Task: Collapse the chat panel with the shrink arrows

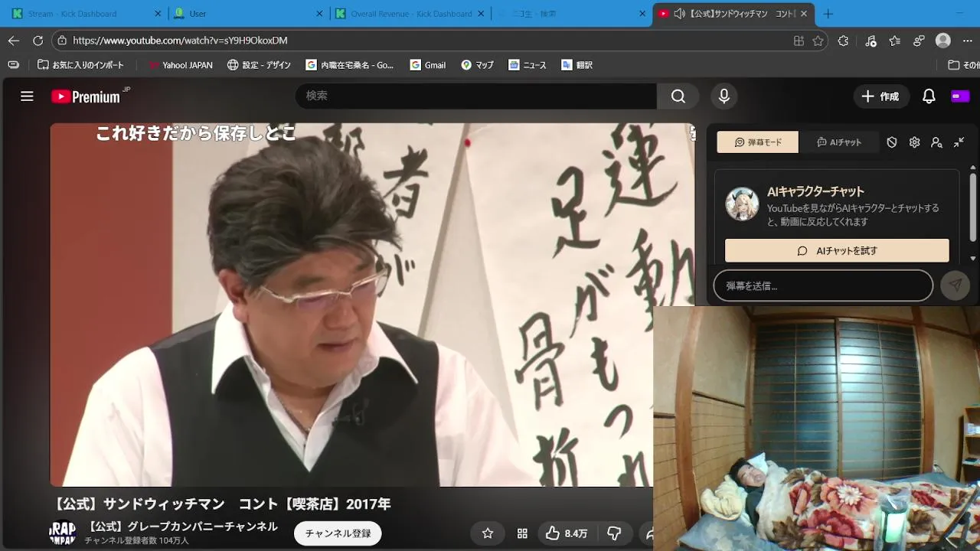Action: [x=959, y=142]
